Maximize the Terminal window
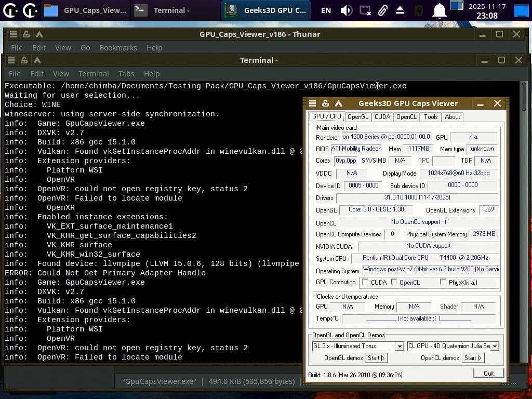 (x=501, y=60)
